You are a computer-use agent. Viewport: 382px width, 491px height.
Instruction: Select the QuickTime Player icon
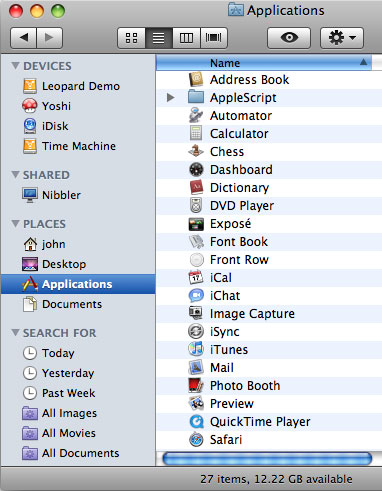pos(196,422)
